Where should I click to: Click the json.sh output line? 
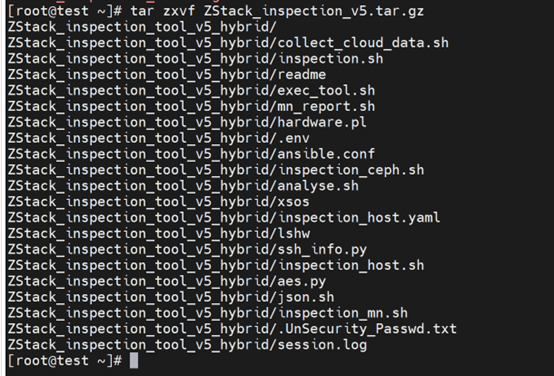click(171, 297)
